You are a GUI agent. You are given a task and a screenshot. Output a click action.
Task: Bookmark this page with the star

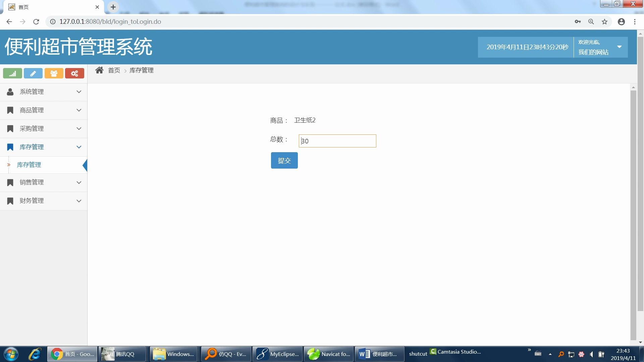tap(604, 21)
